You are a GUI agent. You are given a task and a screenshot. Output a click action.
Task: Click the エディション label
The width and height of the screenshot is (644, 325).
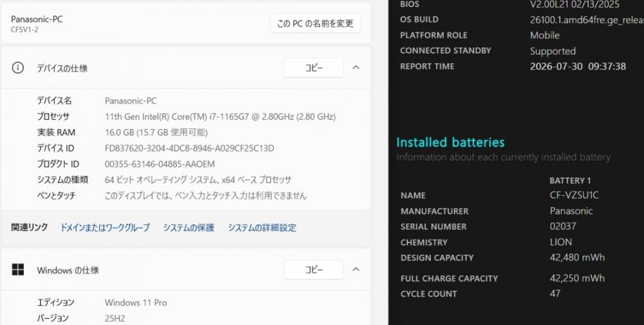[55, 302]
